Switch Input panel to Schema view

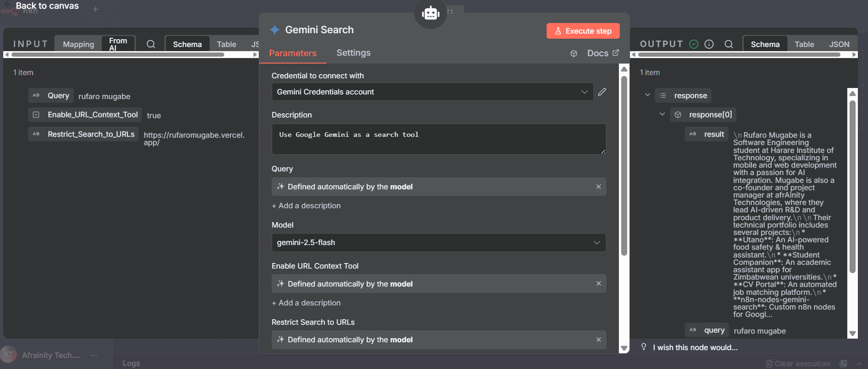(187, 44)
